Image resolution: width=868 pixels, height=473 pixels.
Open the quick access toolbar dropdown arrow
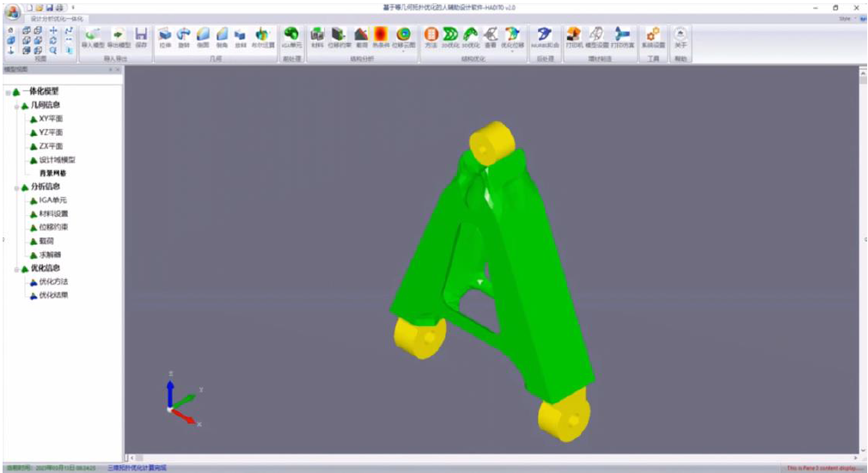(x=72, y=8)
